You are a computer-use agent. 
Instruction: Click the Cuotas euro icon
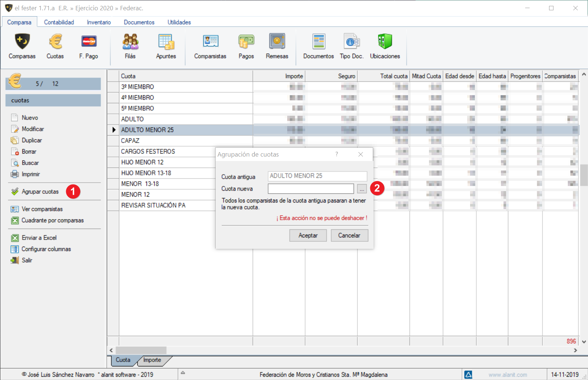tap(55, 42)
